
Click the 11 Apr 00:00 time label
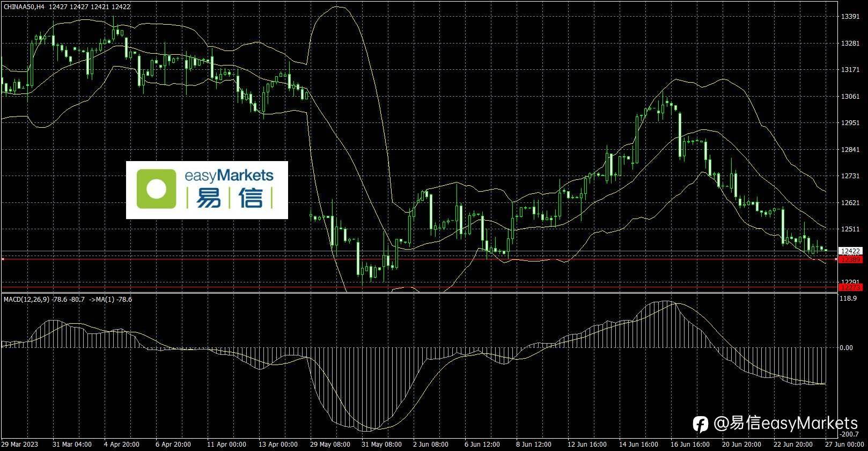226,445
